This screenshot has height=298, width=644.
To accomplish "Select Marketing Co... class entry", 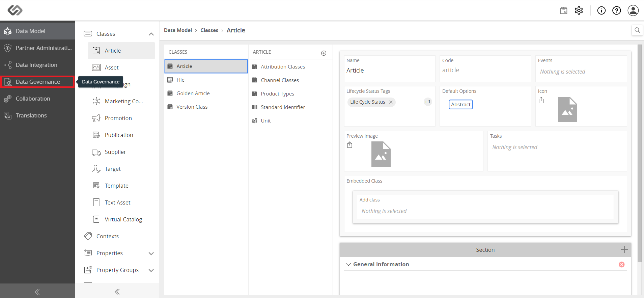I will click(x=121, y=101).
